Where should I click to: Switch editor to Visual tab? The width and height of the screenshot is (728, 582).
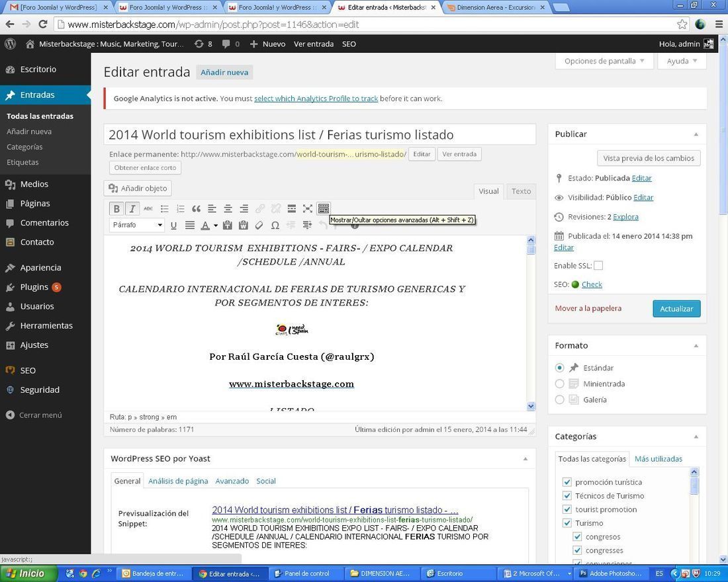point(488,191)
